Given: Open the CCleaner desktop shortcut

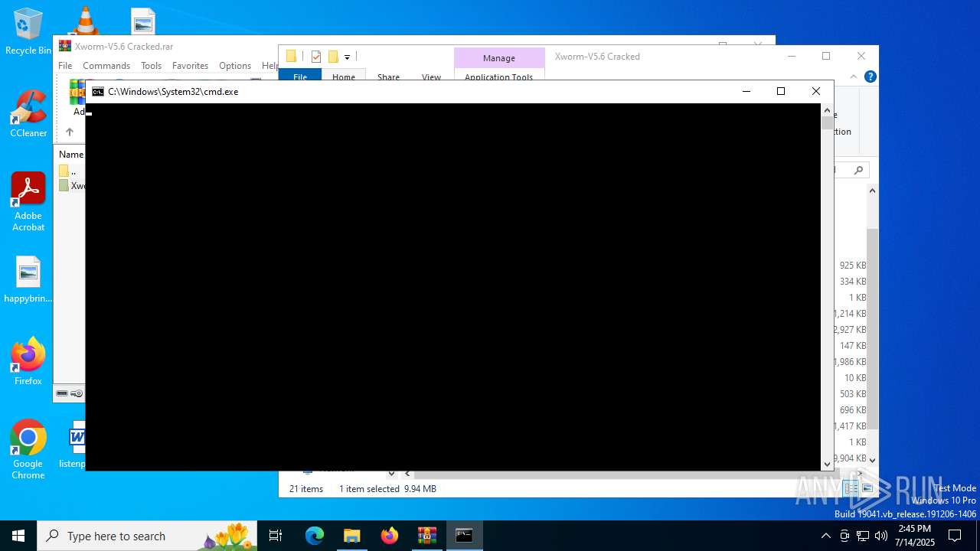Looking at the screenshot, I should (28, 113).
